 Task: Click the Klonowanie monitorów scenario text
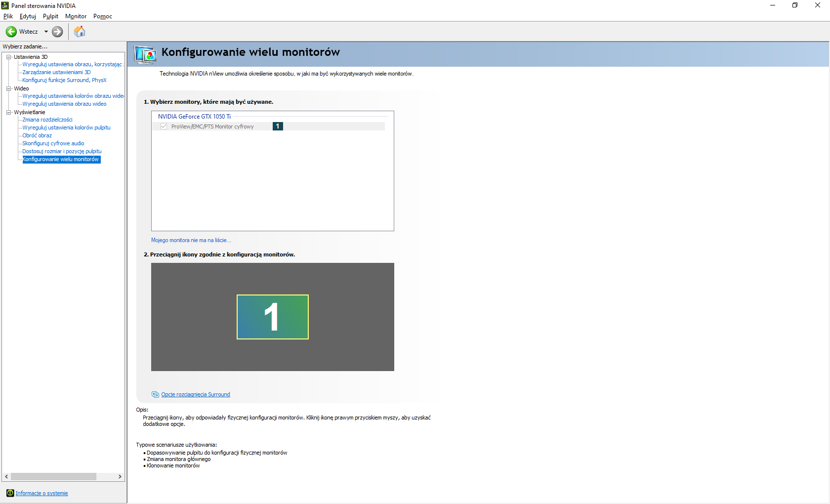(x=173, y=465)
